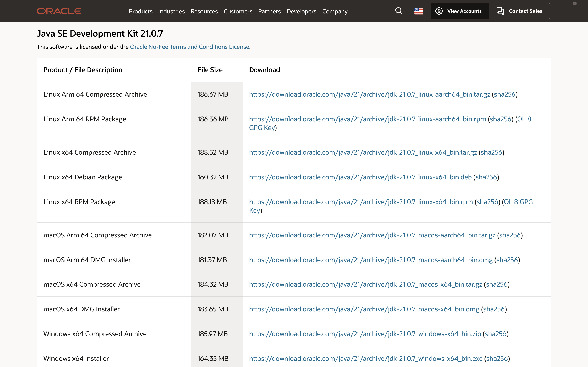Click the Contact Sales button
The width and height of the screenshot is (588, 367).
click(521, 11)
